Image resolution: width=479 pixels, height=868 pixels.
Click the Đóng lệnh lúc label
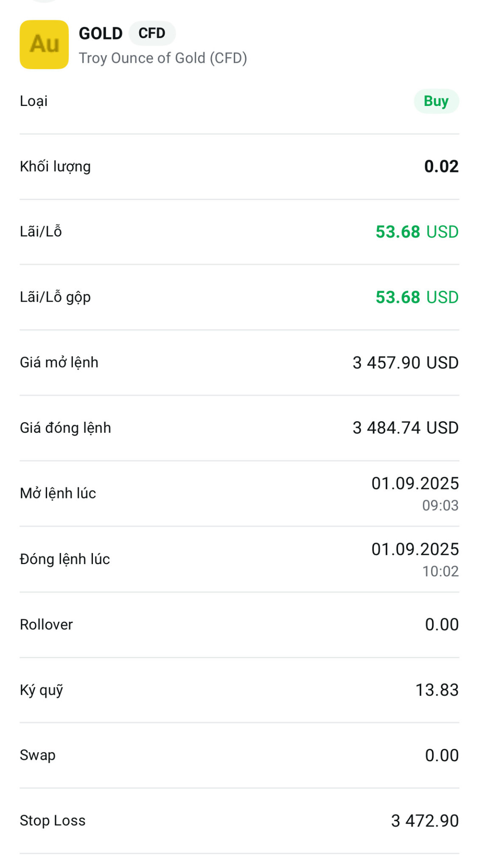[65, 559]
